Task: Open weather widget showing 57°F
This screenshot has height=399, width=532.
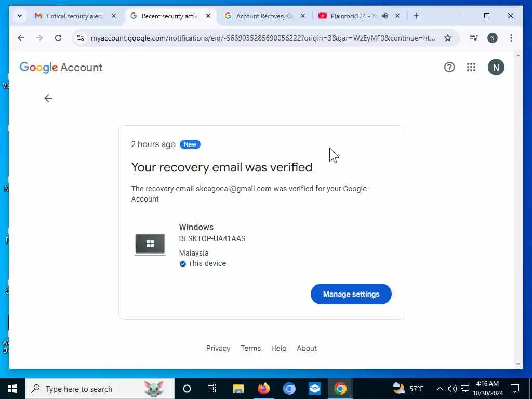Action: (408, 389)
